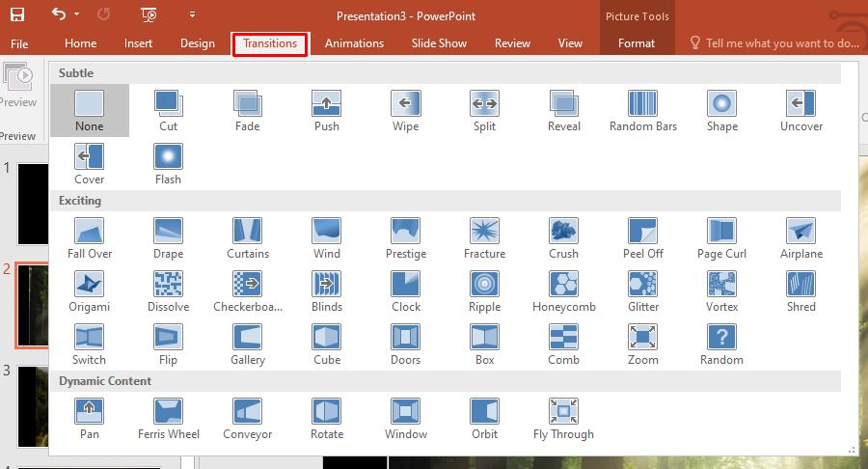
Task: Choose the Airplane transition
Action: 801,238
